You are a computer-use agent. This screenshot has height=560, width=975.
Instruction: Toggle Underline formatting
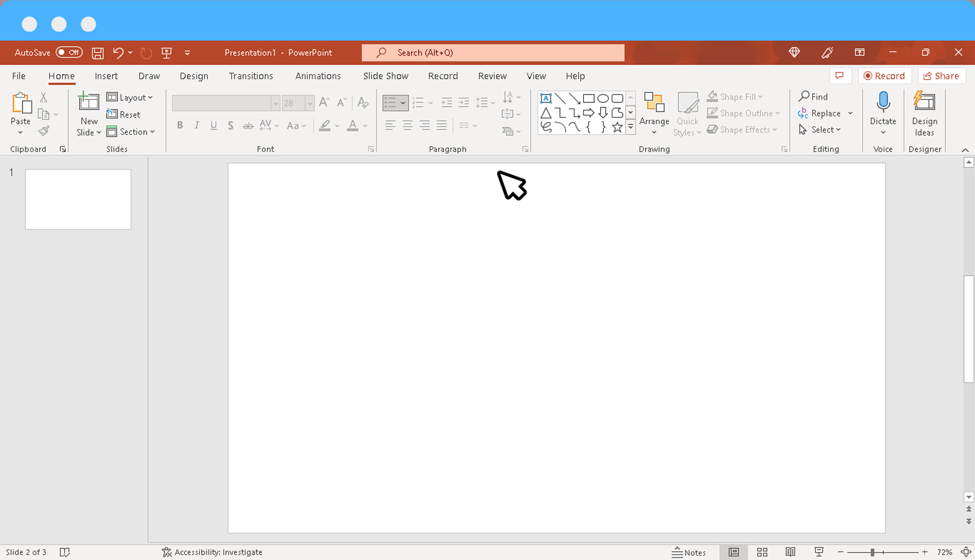(x=213, y=125)
